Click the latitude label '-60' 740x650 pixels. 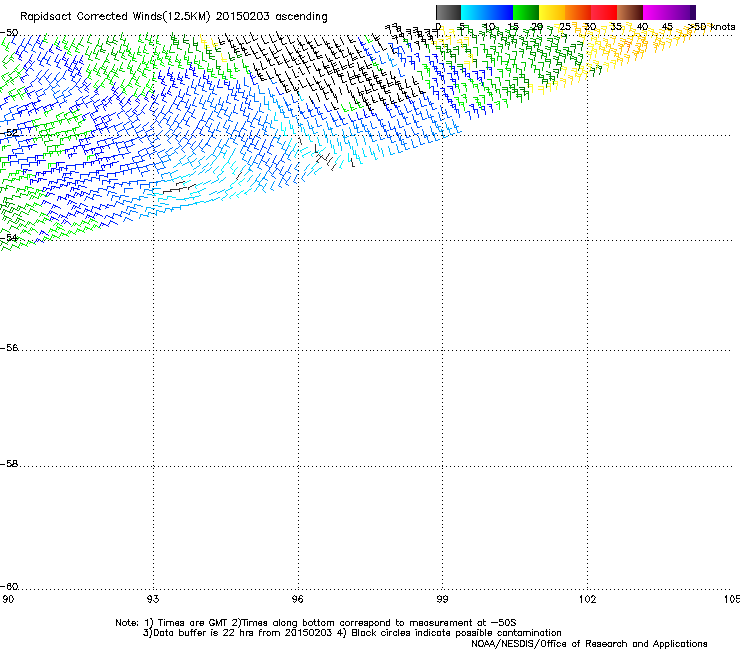pos(9,587)
